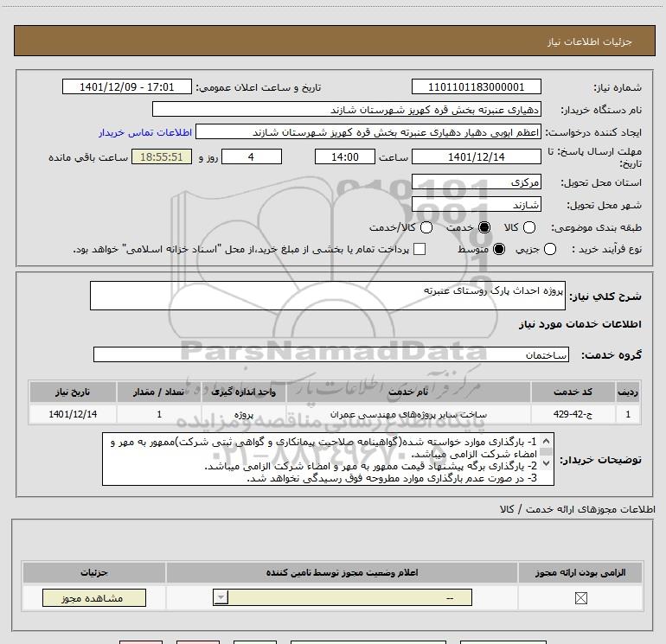Screen dimensions: 666x644
Task: Click the اطلاعات خدمات مورد نیاز heading
Action: 580,324
